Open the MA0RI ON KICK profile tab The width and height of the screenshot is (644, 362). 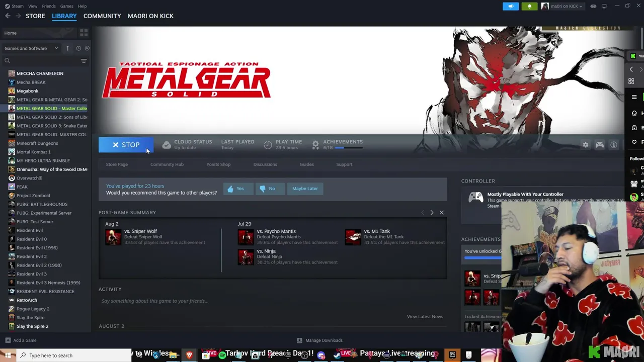pyautogui.click(x=150, y=16)
